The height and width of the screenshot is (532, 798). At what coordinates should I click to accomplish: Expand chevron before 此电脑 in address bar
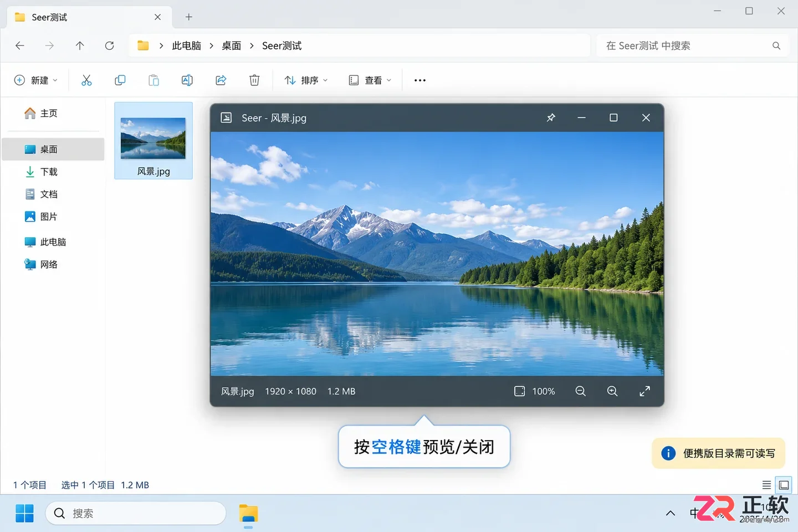[161, 45]
